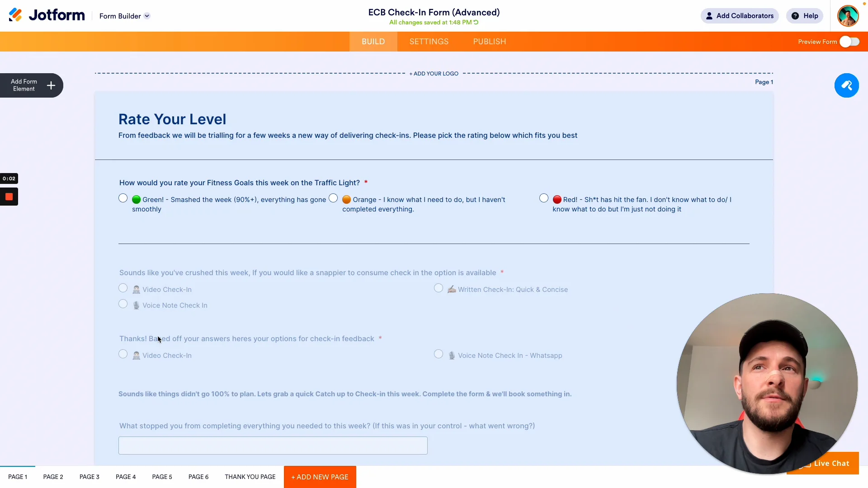Click the Jotform logo icon
868x488 pixels.
click(x=15, y=15)
